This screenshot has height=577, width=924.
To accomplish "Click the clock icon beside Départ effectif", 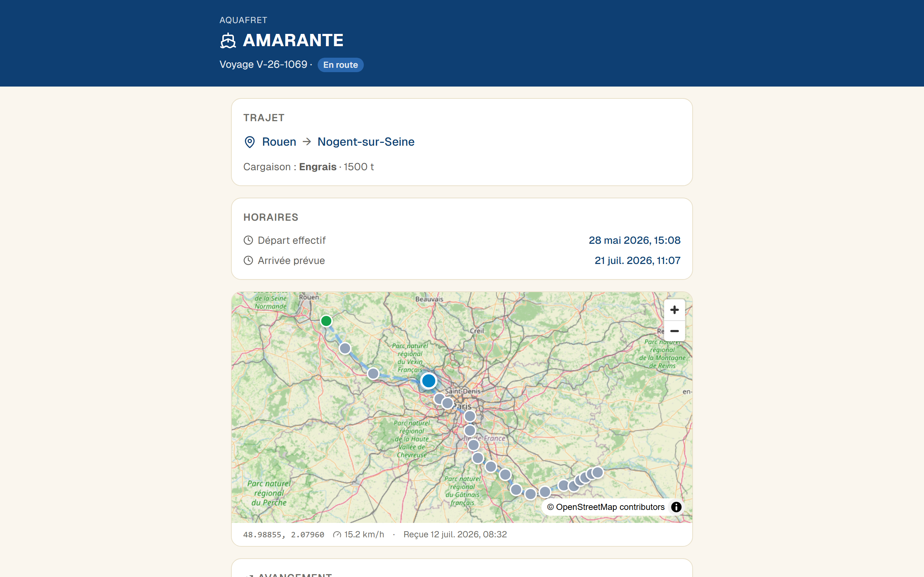I will pos(248,240).
